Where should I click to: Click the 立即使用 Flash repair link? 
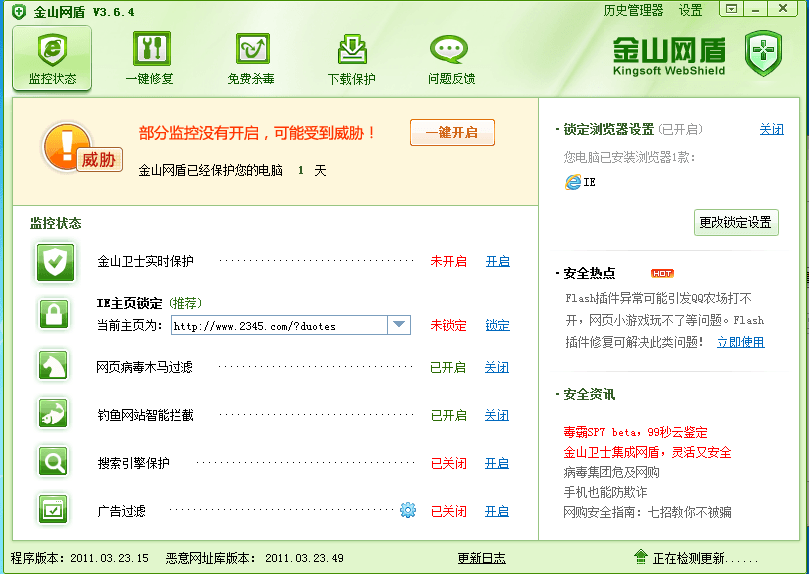tap(741, 342)
